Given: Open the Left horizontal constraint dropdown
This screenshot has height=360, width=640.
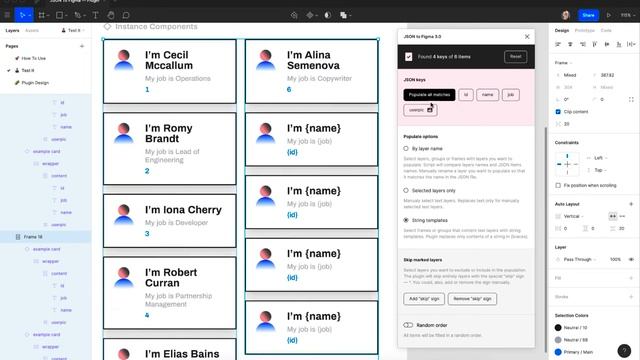Looking at the screenshot, I should (x=600, y=158).
